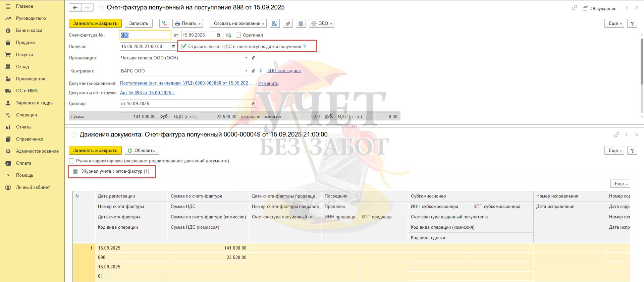
Task: Click the top Записать и закрыть button
Action: pos(95,23)
